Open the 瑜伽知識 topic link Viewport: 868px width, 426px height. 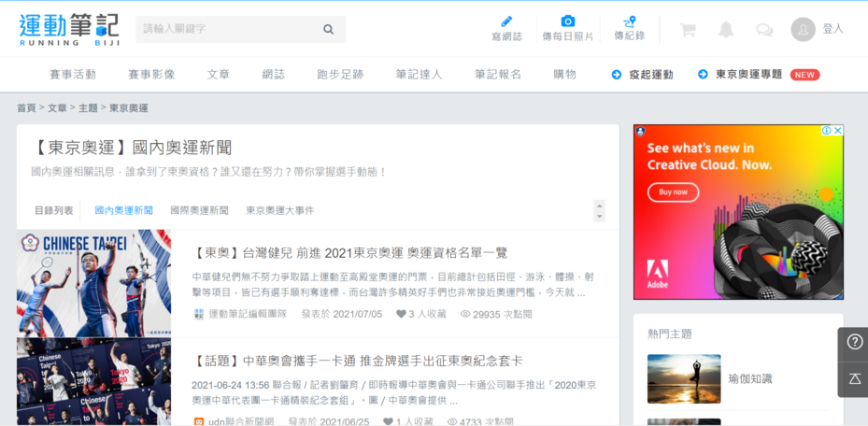pyautogui.click(x=750, y=379)
